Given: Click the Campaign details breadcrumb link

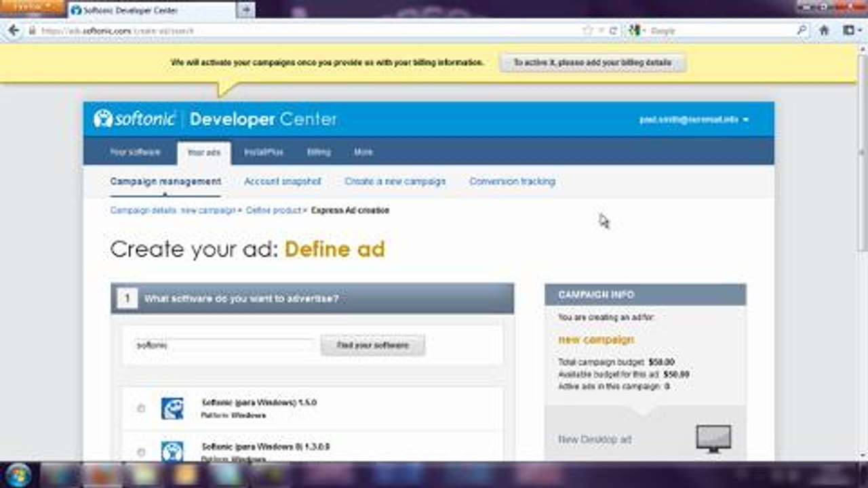Looking at the screenshot, I should click(173, 211).
